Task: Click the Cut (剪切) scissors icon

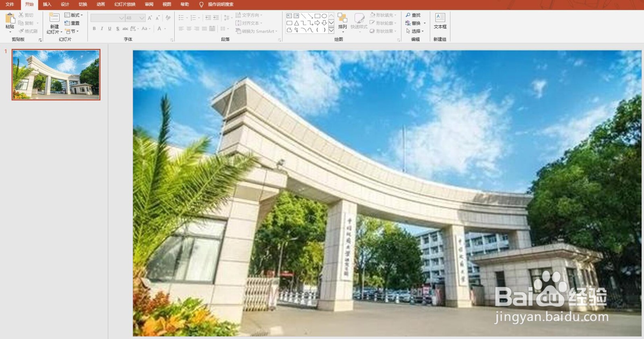Action: (x=21, y=15)
